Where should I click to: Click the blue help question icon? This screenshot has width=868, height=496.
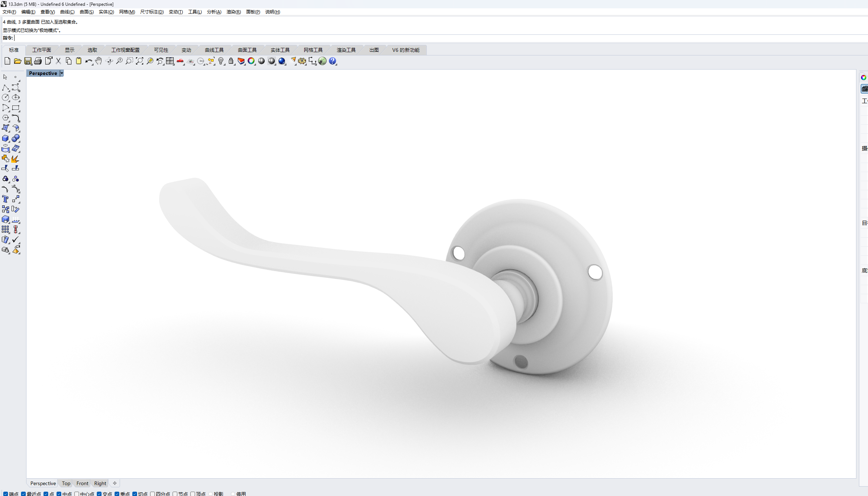[332, 61]
